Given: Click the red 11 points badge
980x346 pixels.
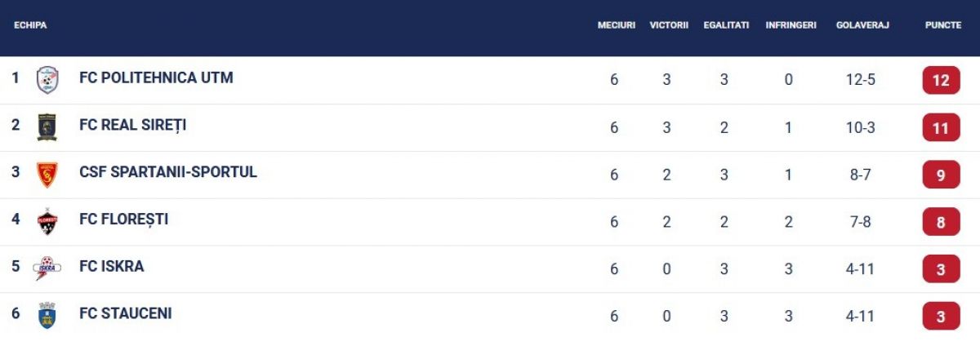Looking at the screenshot, I should tap(941, 128).
